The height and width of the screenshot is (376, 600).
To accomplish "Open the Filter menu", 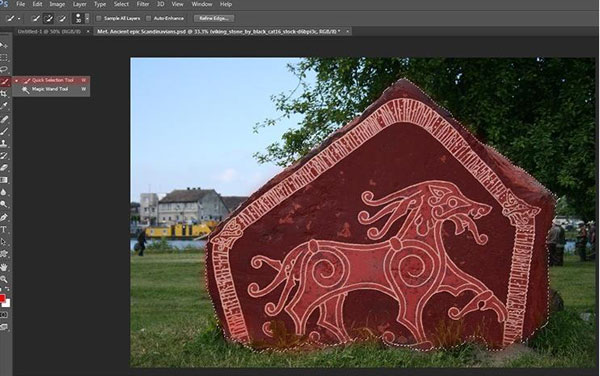I will pyautogui.click(x=143, y=4).
